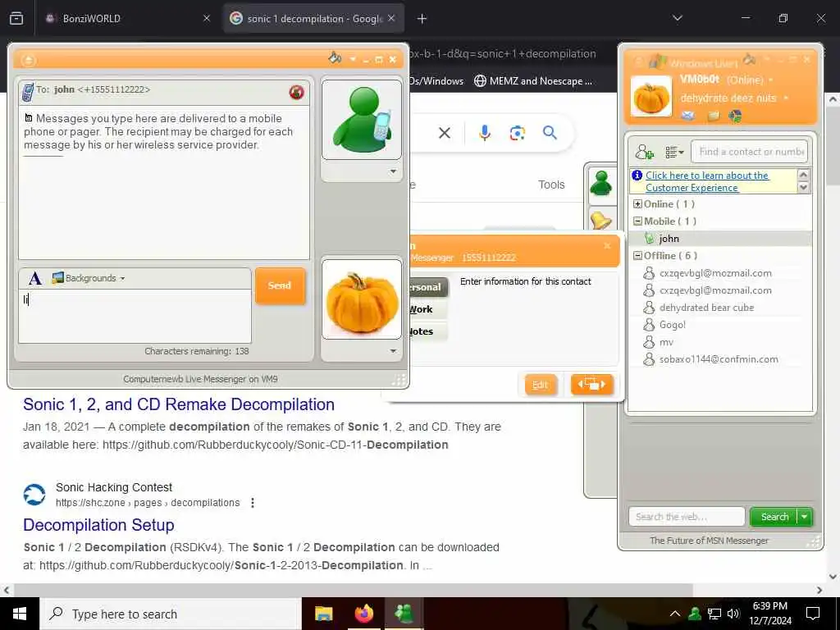Send the message with Send button
The image size is (840, 630).
(x=280, y=285)
